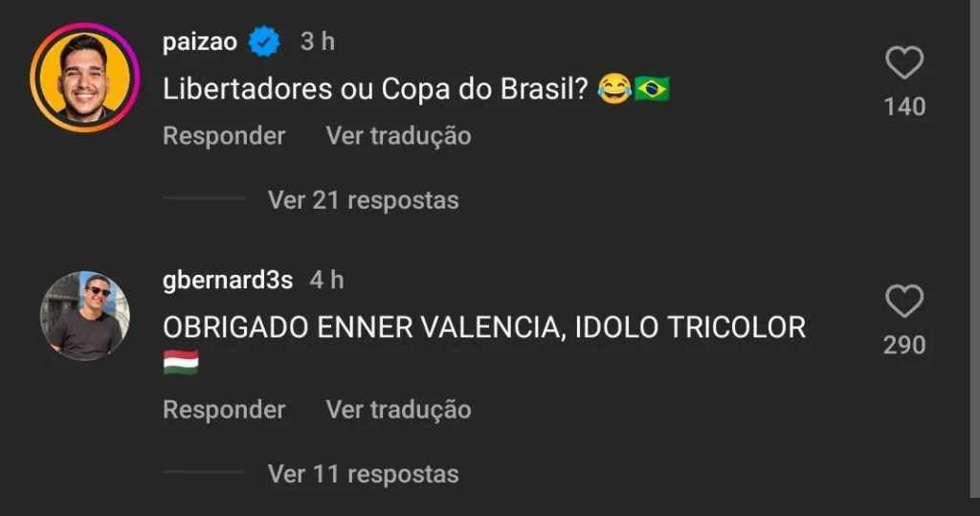Go to the gbernard3s username profile

[226, 280]
